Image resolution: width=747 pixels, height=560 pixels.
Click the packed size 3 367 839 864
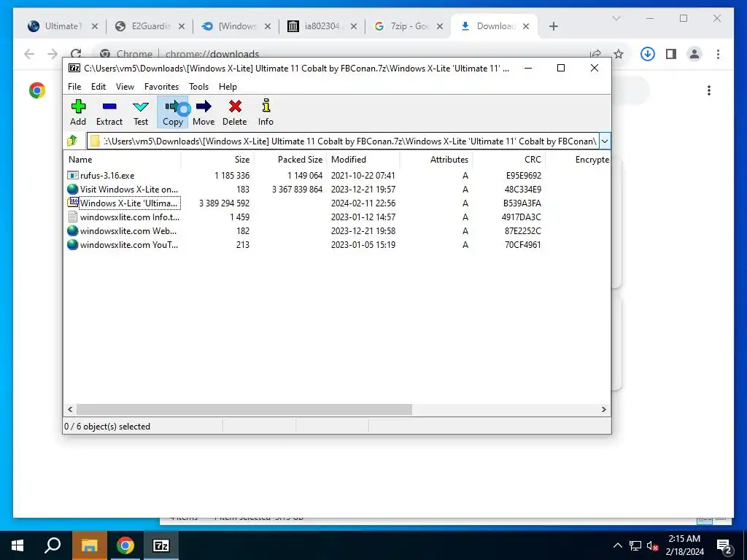(298, 190)
